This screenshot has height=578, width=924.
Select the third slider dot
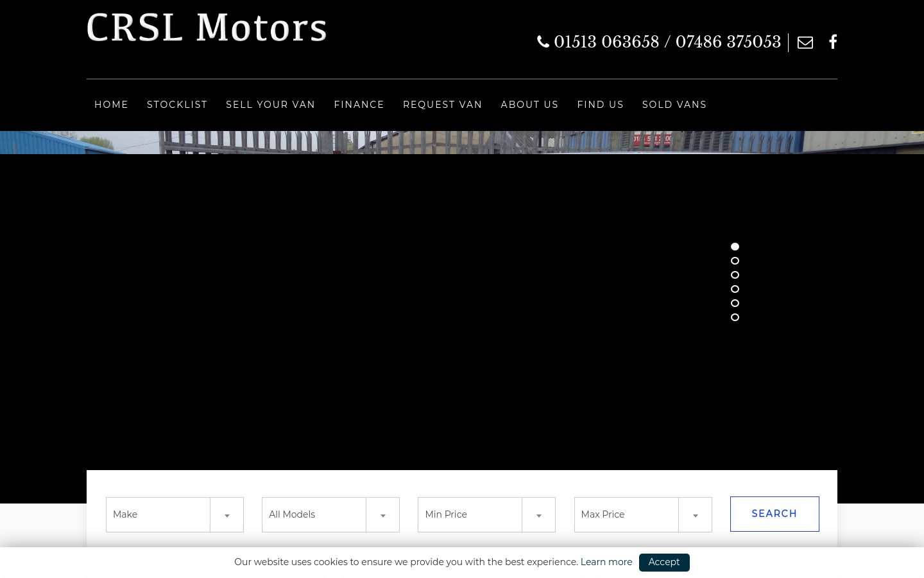click(x=735, y=275)
